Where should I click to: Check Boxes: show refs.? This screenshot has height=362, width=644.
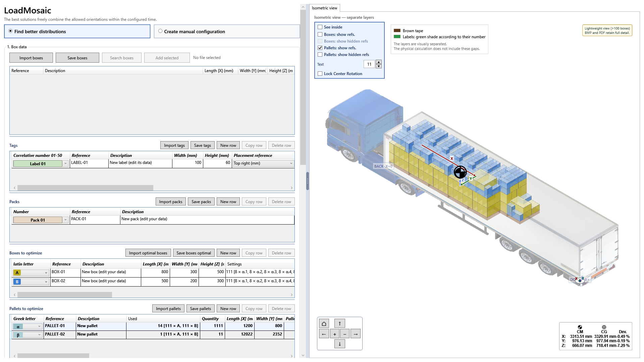tap(320, 35)
